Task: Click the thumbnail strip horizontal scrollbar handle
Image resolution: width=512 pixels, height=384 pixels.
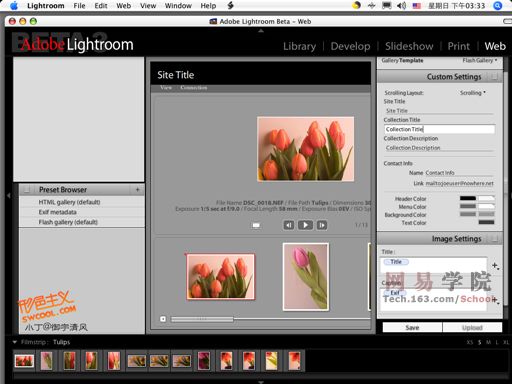Action: click(x=202, y=319)
